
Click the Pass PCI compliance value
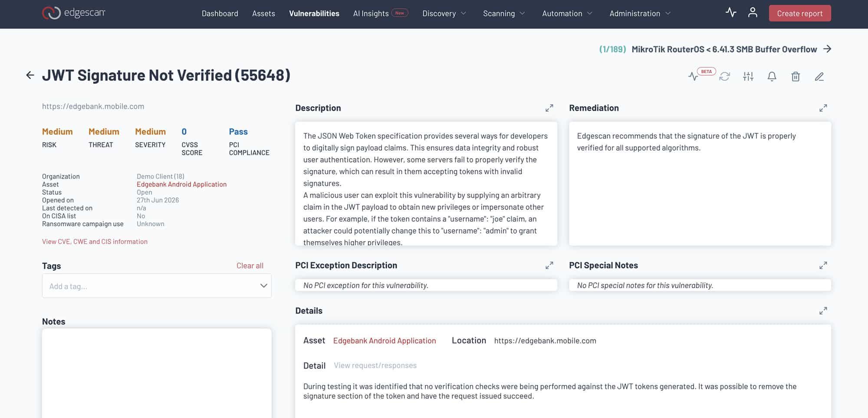238,132
